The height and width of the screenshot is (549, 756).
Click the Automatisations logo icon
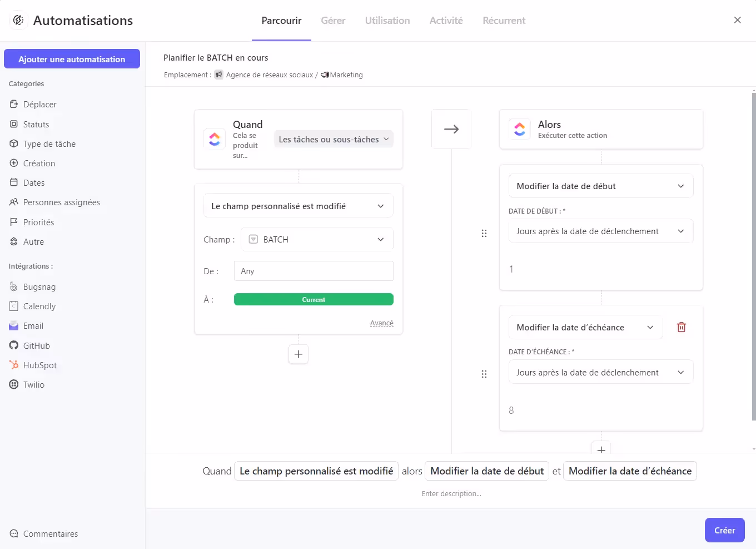click(18, 20)
